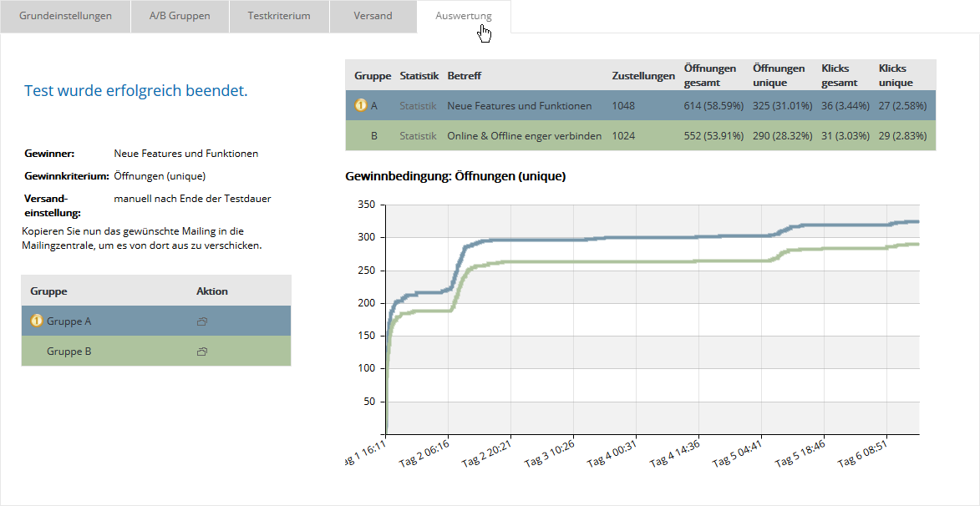Open the Statistik link for group B
The width and height of the screenshot is (980, 506).
tap(419, 135)
